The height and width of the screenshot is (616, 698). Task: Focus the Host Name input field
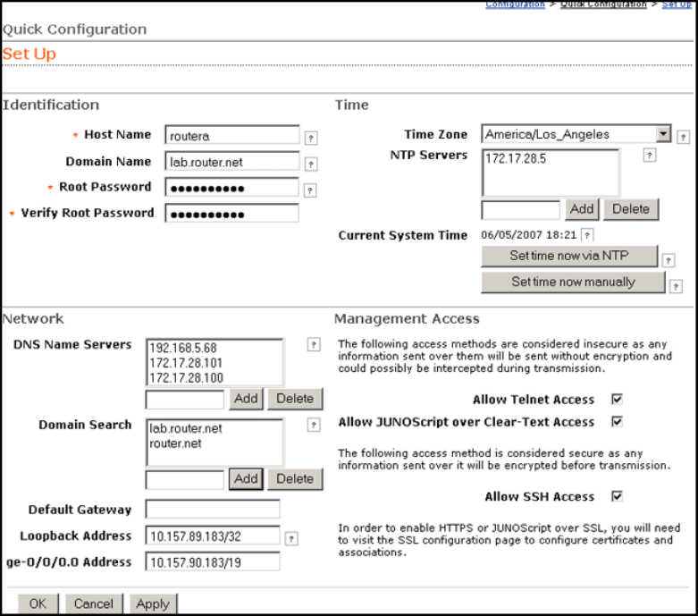tap(232, 135)
